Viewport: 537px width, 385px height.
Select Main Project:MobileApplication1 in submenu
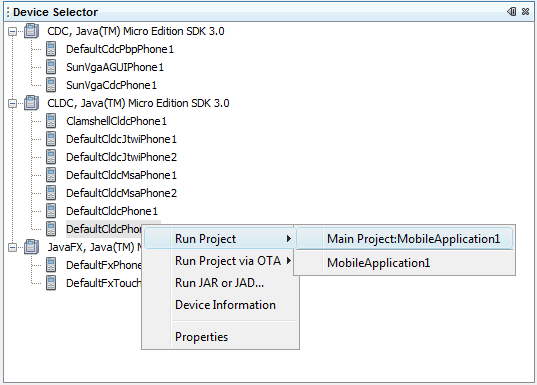tap(404, 239)
